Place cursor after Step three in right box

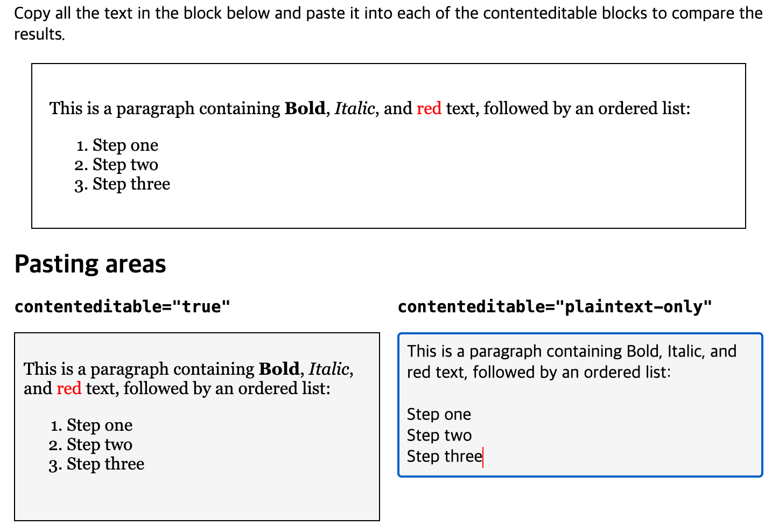tap(483, 456)
